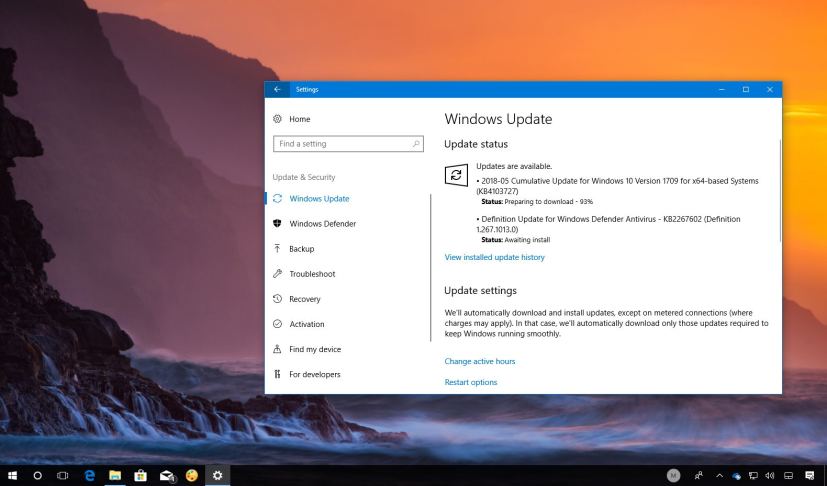The height and width of the screenshot is (486, 827).
Task: Click the user avatar M in the tray
Action: point(674,475)
